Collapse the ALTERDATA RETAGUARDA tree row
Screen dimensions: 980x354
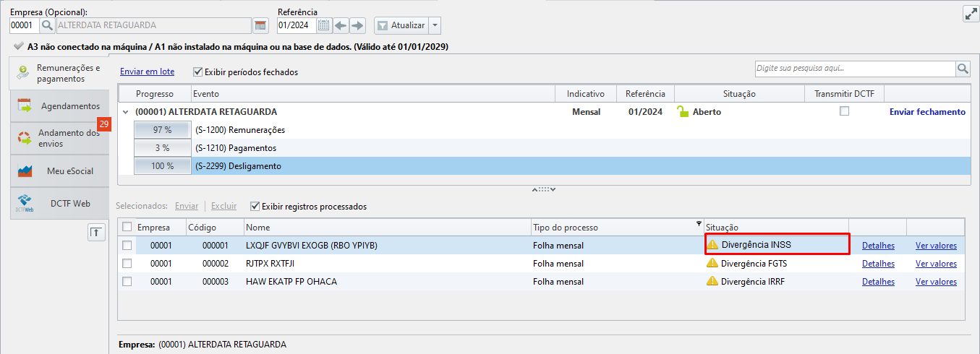tap(126, 112)
